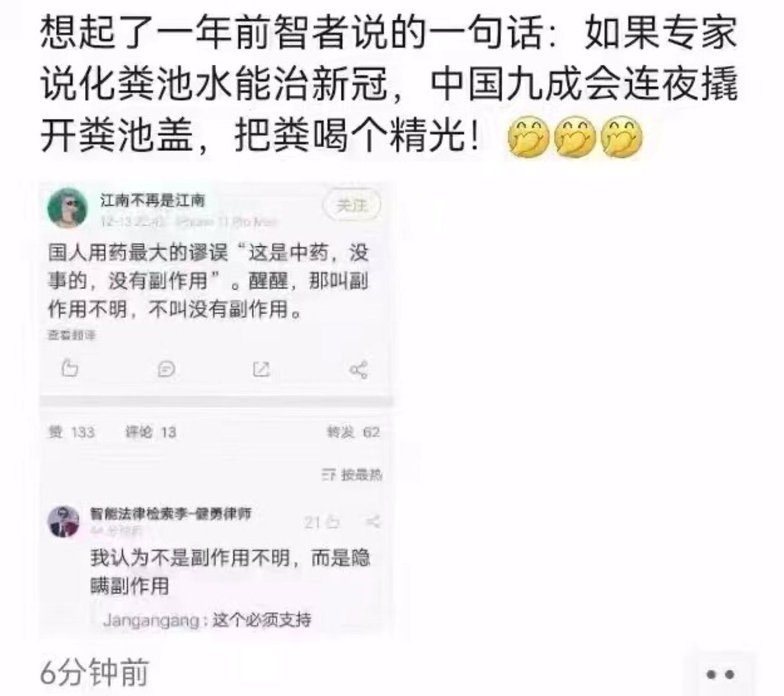Open 江南不再是江南's profile avatar
Screen dimensions: 784x696
tap(68, 208)
